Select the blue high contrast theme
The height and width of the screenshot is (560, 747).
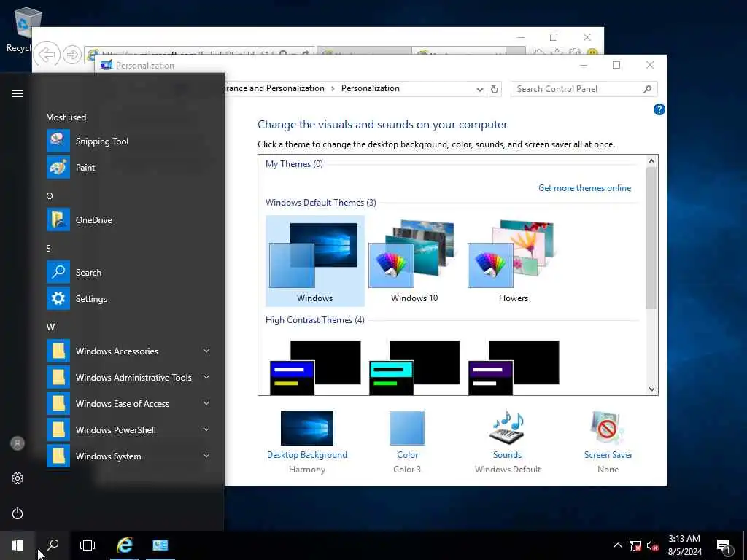click(x=315, y=367)
